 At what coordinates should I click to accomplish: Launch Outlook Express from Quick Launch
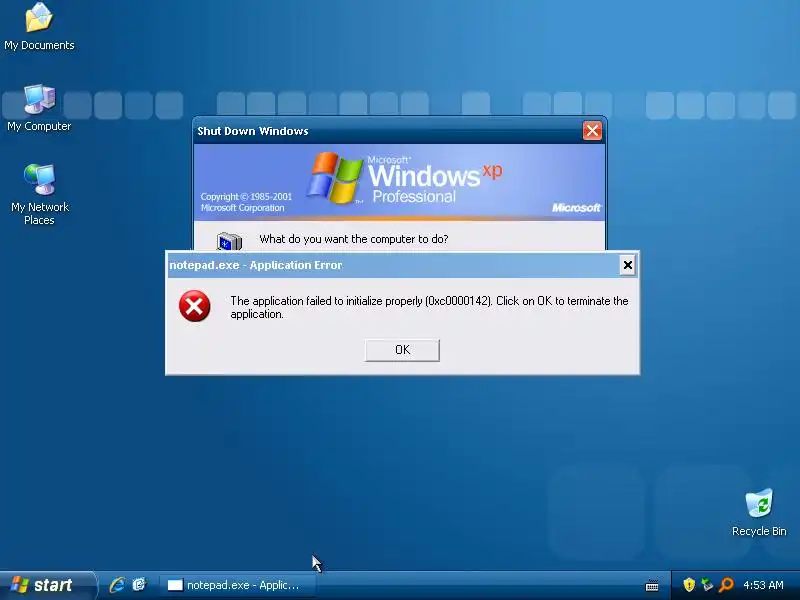tap(139, 585)
